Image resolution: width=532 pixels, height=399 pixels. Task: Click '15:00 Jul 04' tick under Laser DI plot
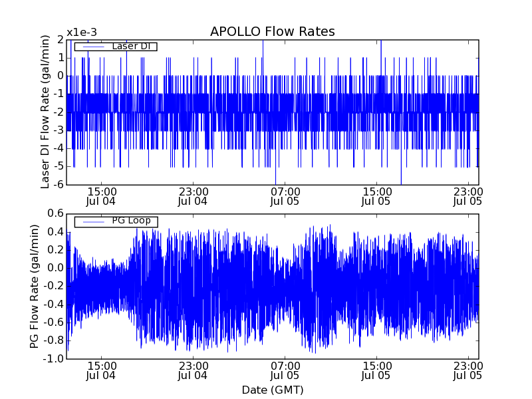(101, 196)
